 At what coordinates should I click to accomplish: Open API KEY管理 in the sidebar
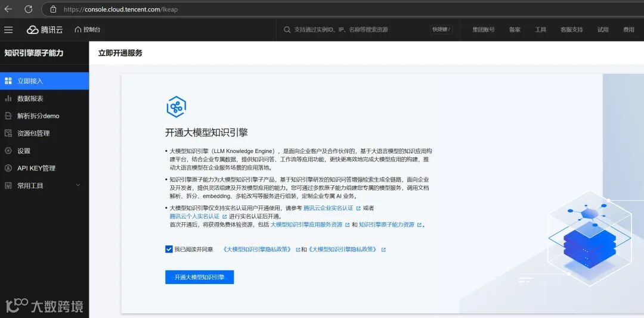pos(44,169)
